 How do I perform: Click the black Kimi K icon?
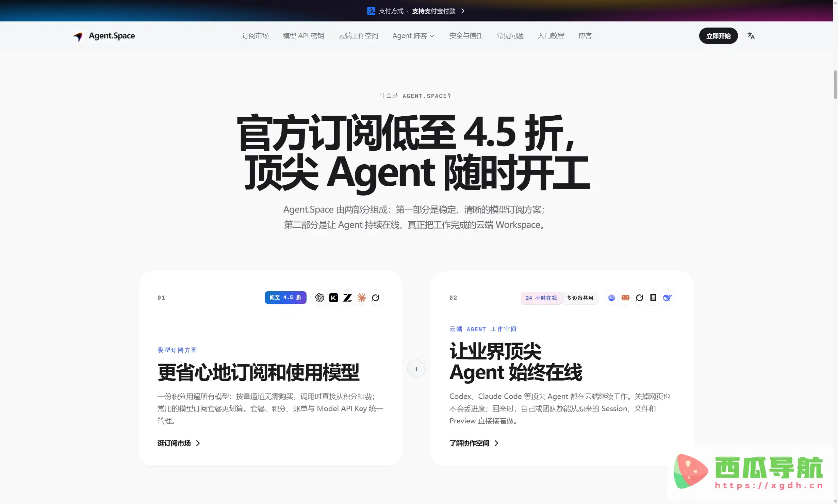click(x=334, y=298)
